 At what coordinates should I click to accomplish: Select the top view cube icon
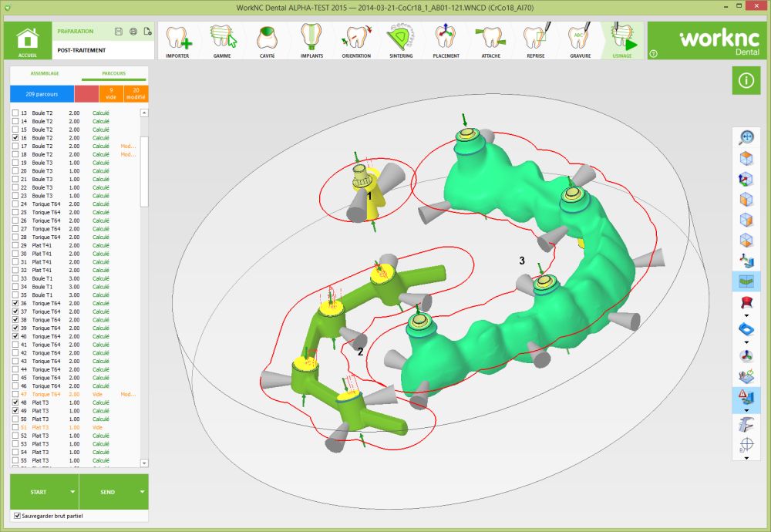click(x=746, y=158)
